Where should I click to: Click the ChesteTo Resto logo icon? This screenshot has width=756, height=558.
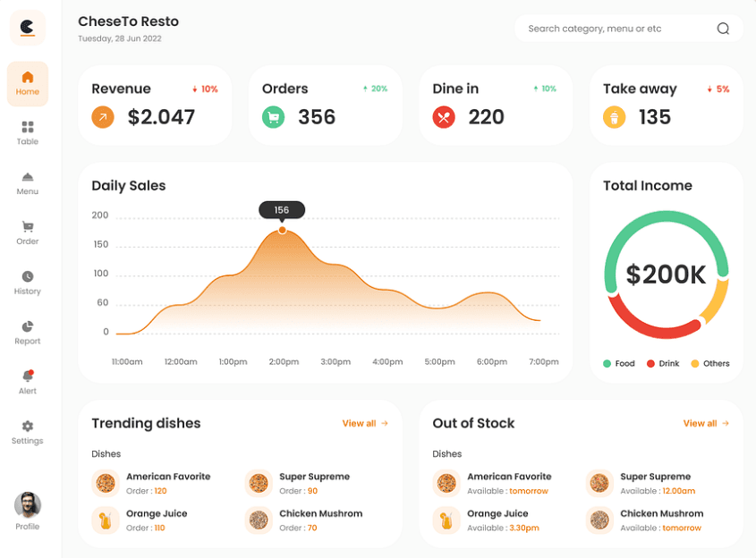tap(28, 28)
